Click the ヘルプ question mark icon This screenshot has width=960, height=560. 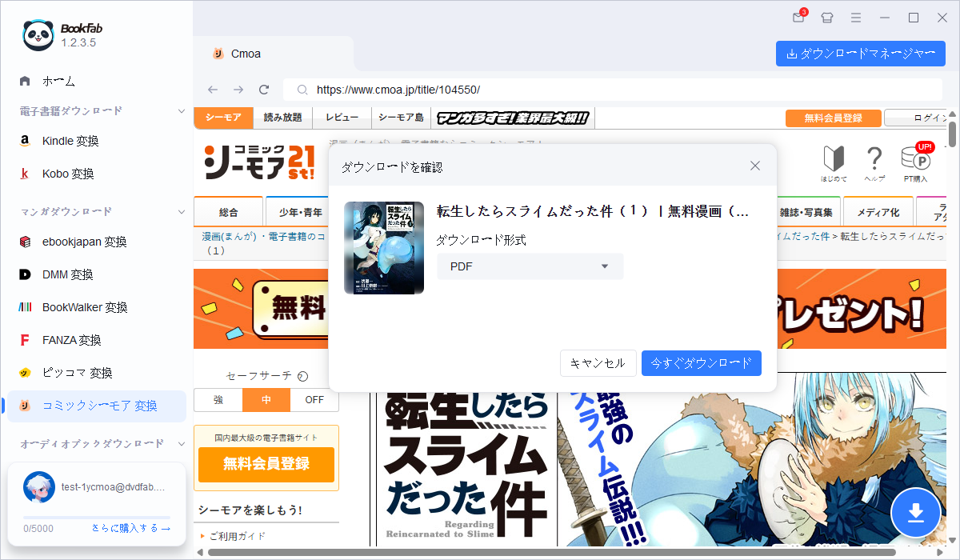(874, 163)
